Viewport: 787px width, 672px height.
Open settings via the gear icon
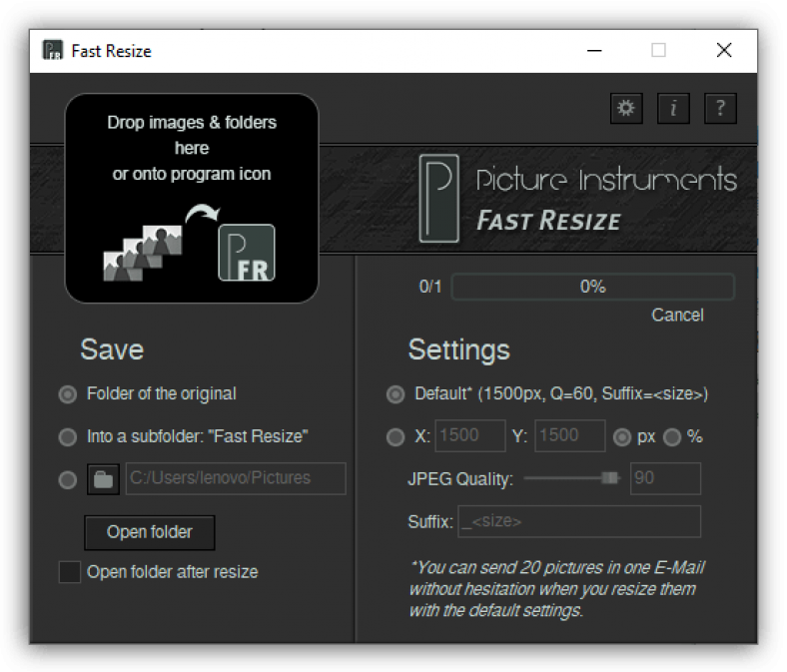(626, 108)
